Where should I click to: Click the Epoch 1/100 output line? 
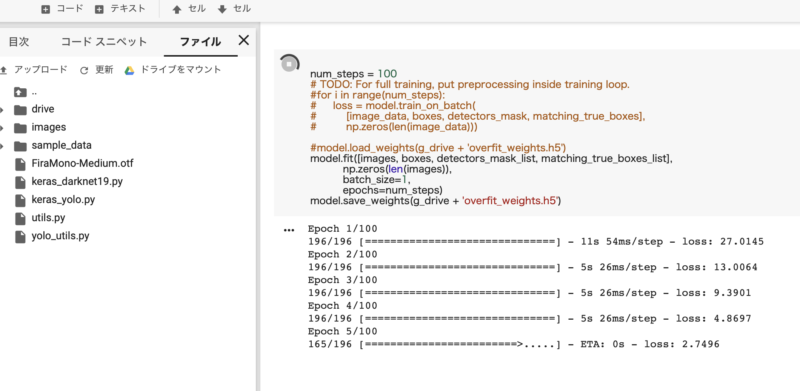342,229
